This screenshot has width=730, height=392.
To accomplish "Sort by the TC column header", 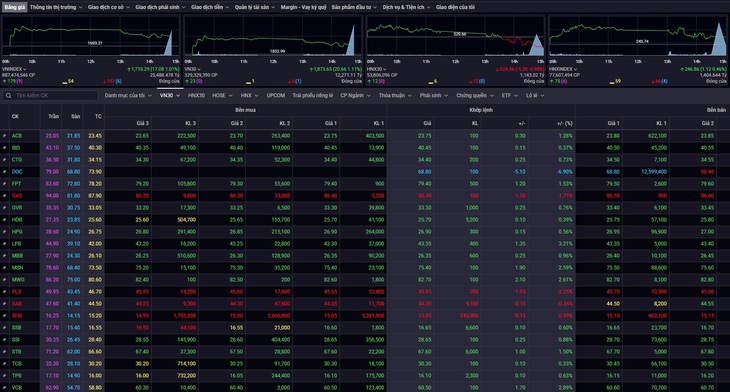I will click(98, 116).
